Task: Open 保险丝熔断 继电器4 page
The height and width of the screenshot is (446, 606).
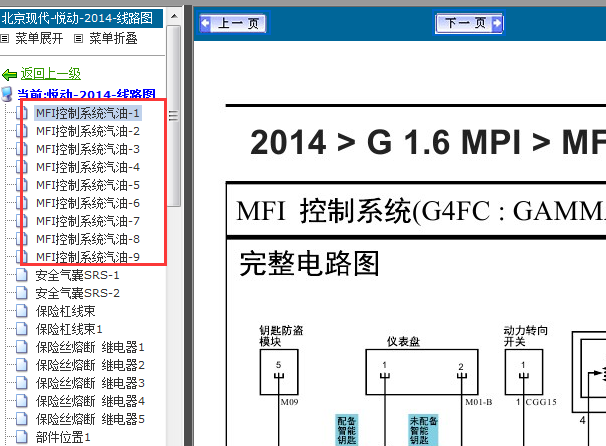Action: pos(90,401)
